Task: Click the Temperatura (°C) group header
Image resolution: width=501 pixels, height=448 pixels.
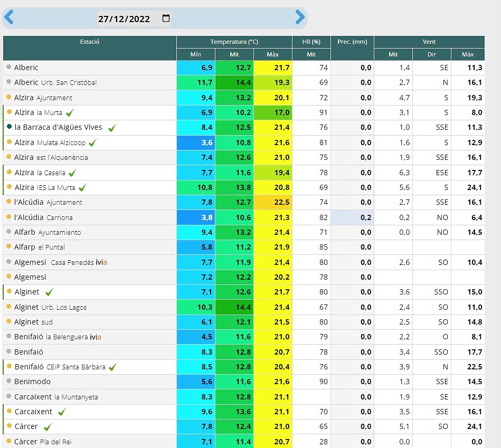Action: 234,42
